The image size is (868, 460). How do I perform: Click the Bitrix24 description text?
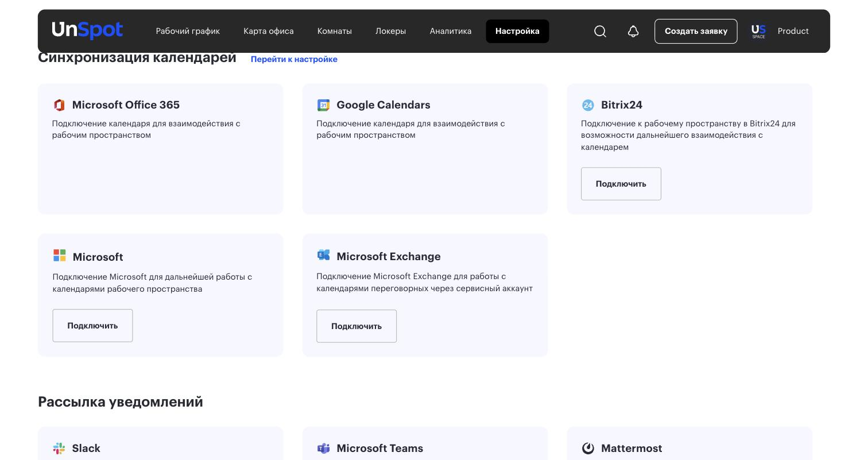688,136
